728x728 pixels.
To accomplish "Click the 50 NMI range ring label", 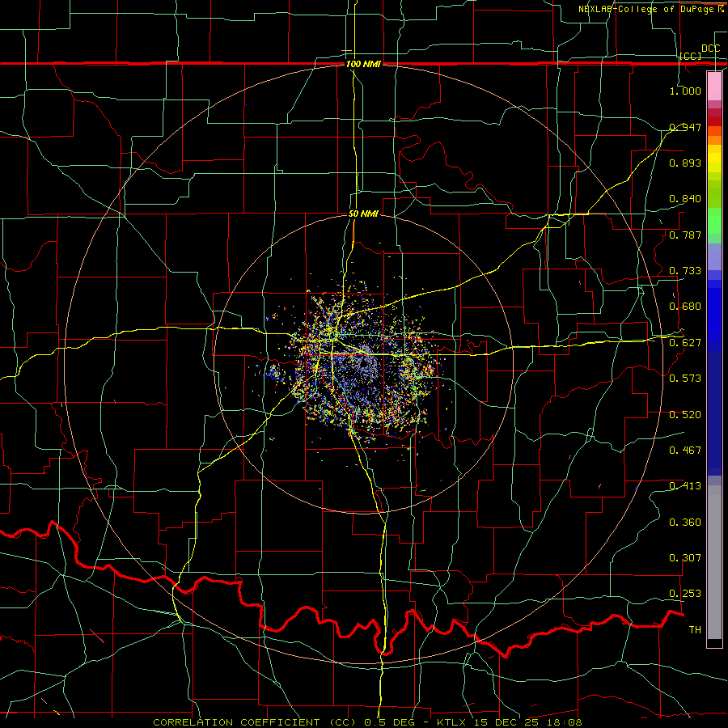I will click(363, 214).
